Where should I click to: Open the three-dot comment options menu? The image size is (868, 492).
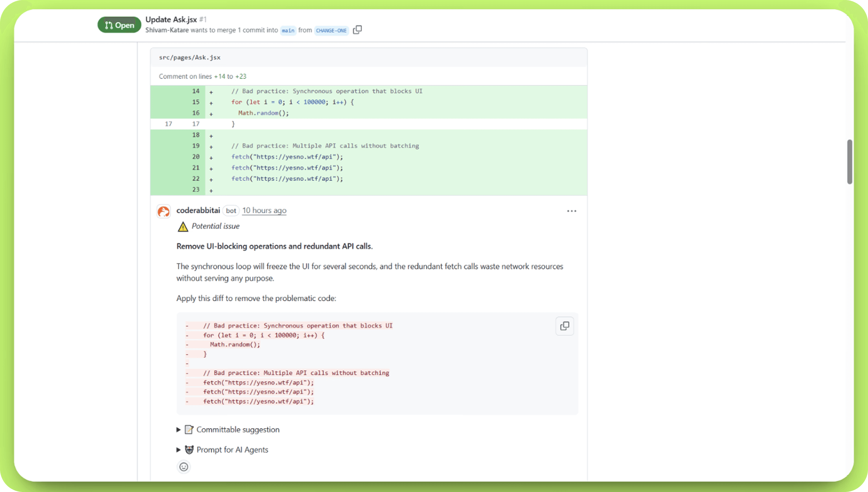pos(571,211)
